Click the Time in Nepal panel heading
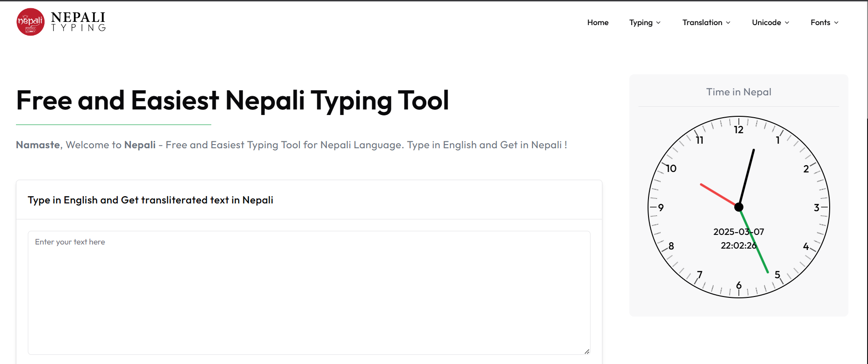 point(738,91)
